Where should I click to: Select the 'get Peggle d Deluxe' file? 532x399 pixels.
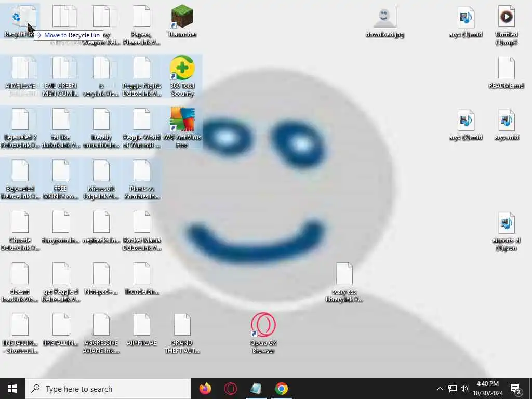click(x=61, y=282)
